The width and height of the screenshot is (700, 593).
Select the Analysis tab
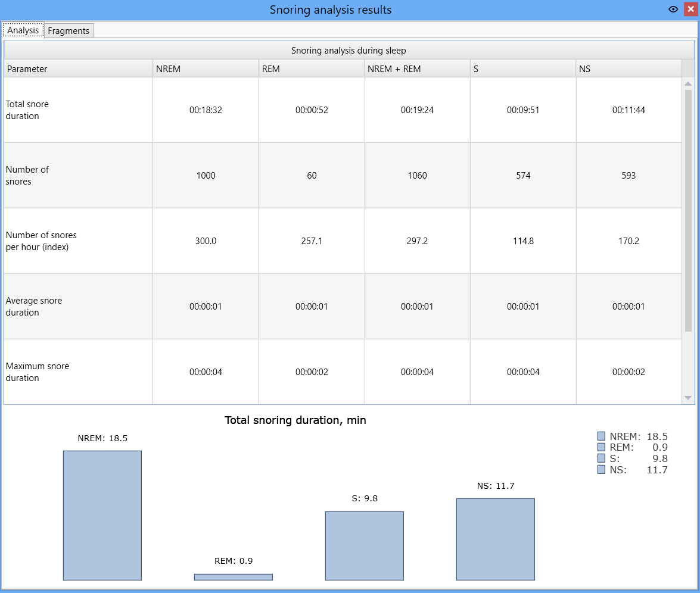[23, 30]
